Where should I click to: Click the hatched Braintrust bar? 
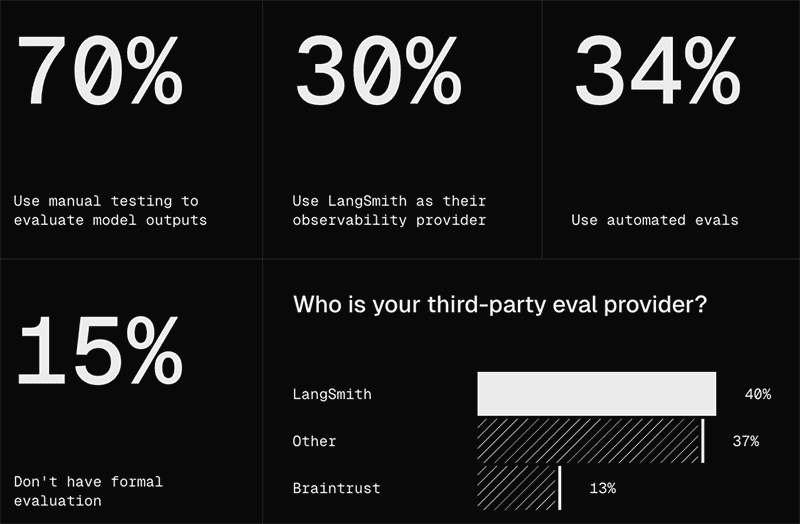tap(517, 488)
